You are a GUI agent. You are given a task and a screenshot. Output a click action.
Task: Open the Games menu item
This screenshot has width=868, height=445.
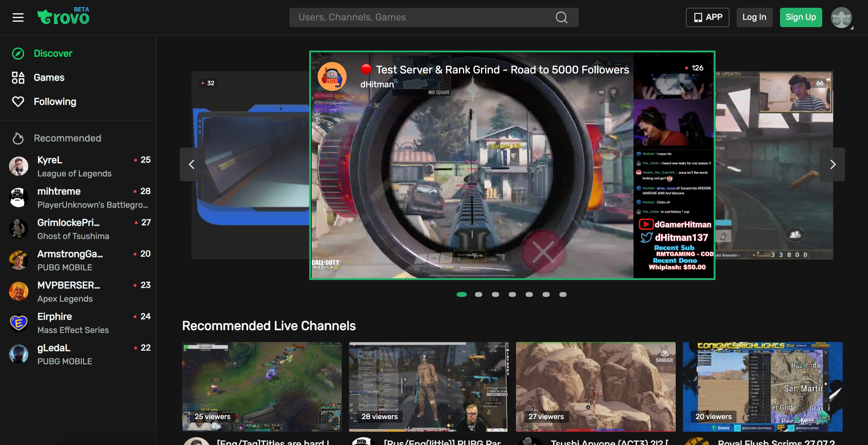[49, 78]
